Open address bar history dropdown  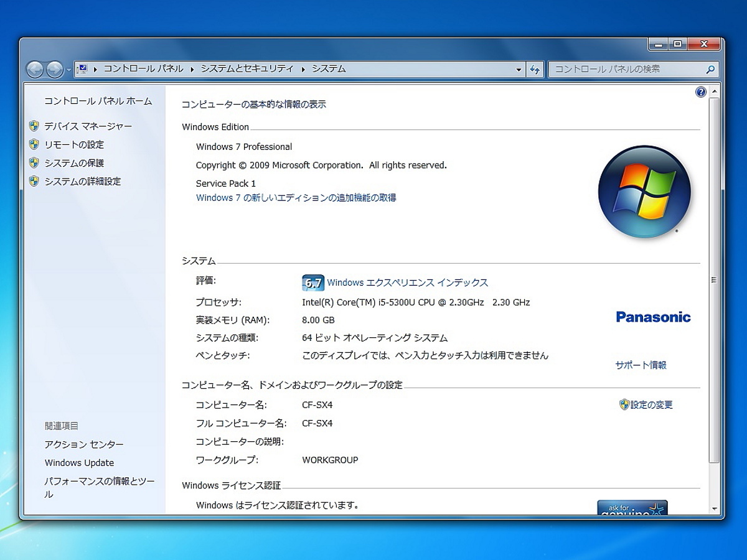click(x=519, y=70)
